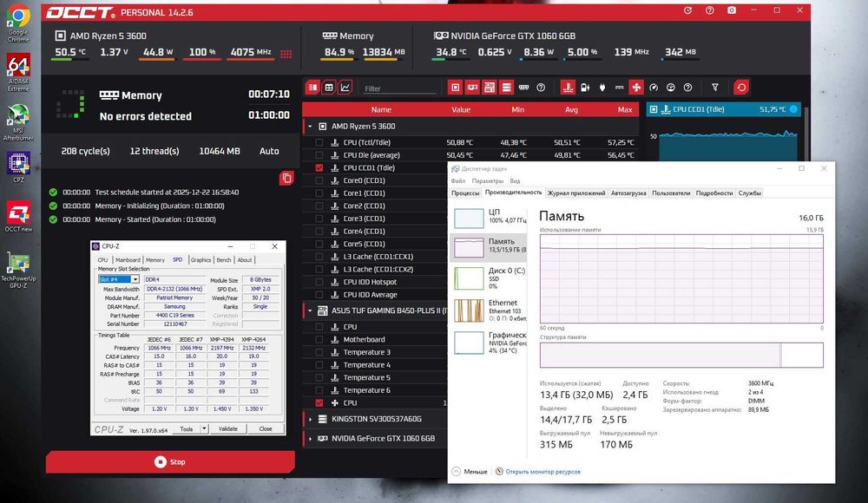Image resolution: width=868 pixels, height=503 pixels.
Task: Click the red core grid icon beside 4075 MHz
Action: coord(286,54)
